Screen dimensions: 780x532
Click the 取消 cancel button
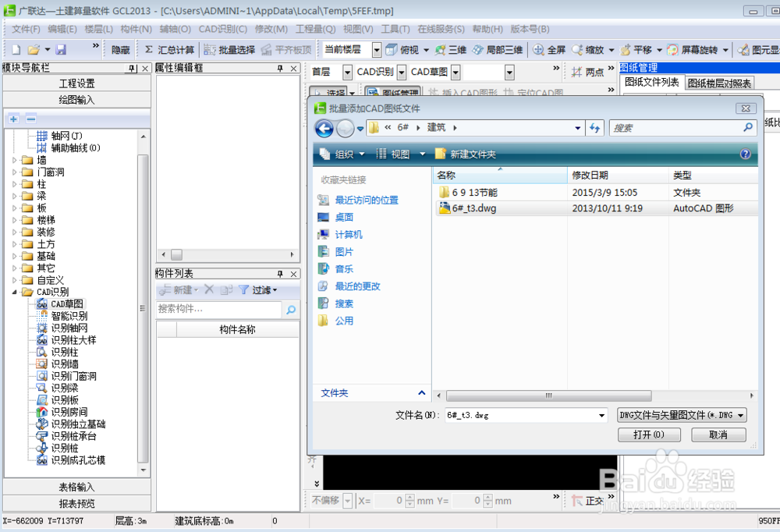click(x=718, y=434)
